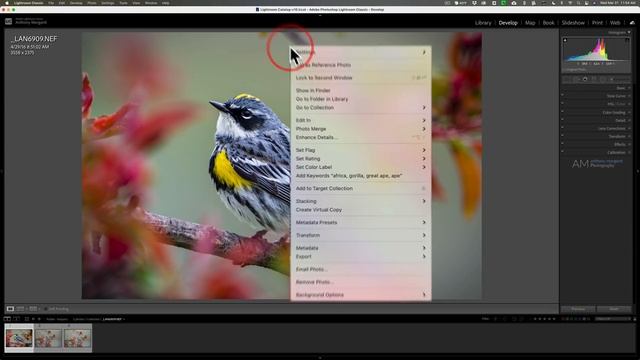The image size is (640, 360).
Task: Switch to the Slideshow module
Action: 573,23
